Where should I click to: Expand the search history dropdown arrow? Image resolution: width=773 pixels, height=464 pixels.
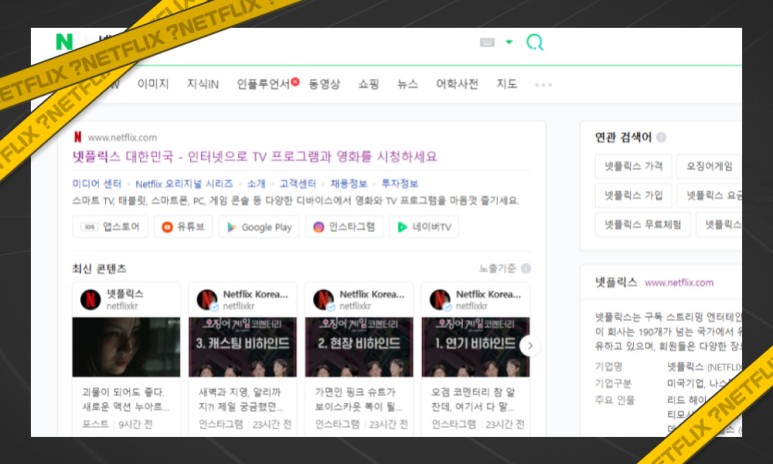click(509, 42)
